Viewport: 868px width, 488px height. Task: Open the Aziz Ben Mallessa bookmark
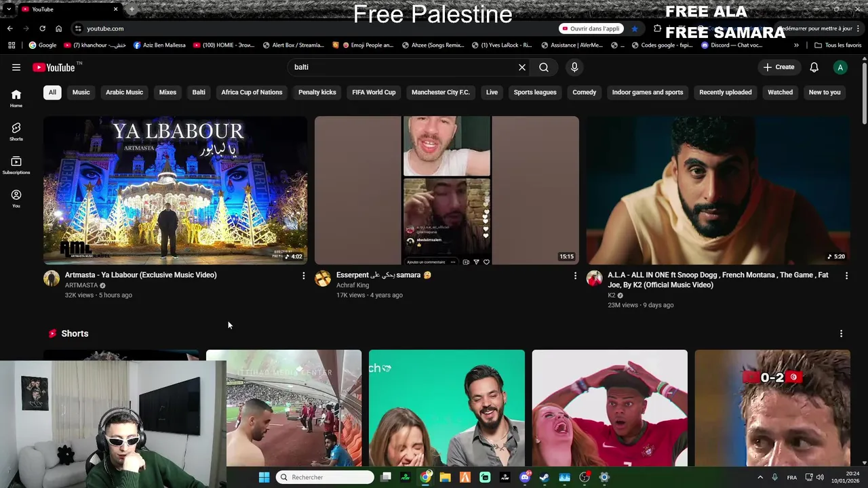click(159, 45)
